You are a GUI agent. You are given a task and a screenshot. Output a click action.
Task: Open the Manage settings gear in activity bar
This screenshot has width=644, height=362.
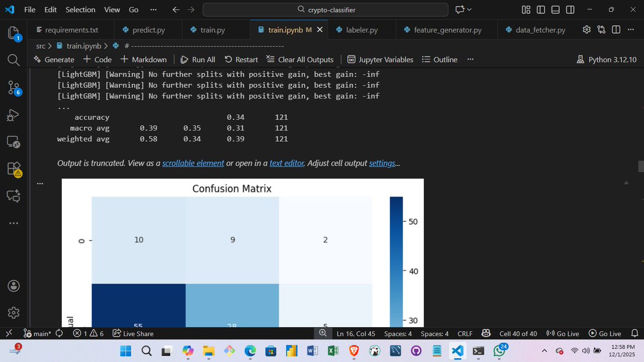click(12, 313)
